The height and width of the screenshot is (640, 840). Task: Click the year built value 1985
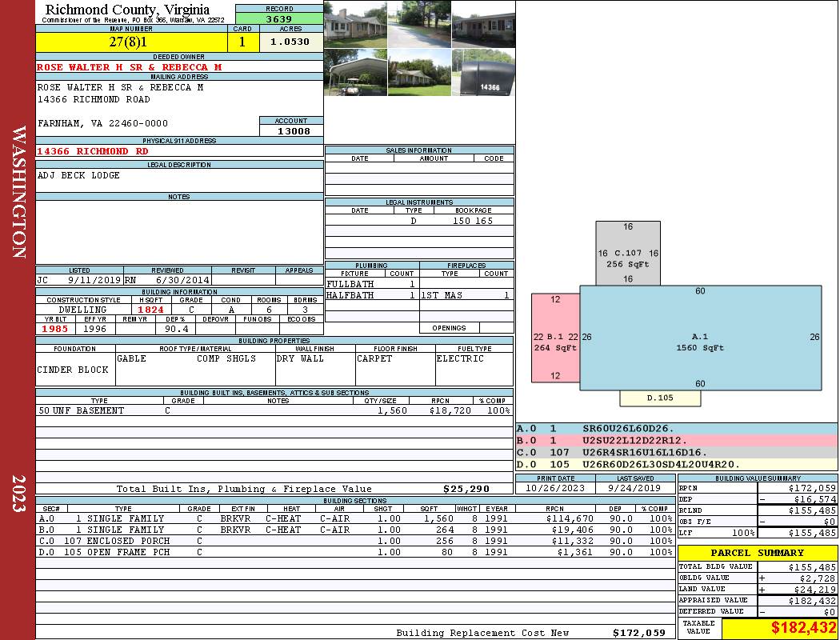pos(55,329)
